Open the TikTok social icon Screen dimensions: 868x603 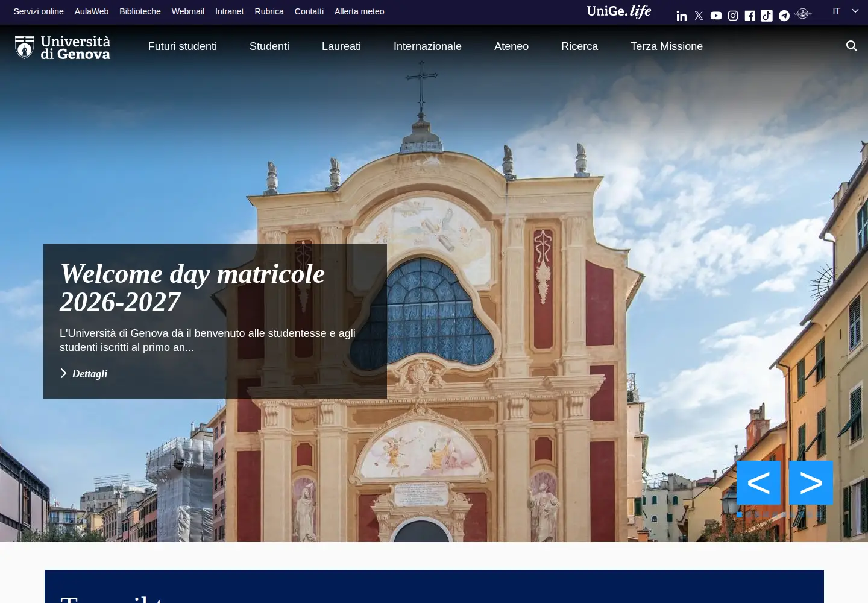coord(767,16)
